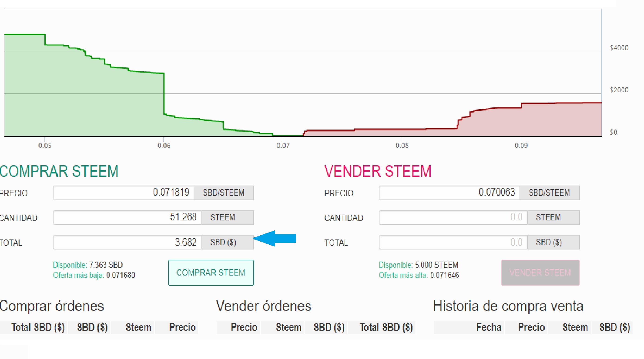The width and height of the screenshot is (644, 359).
Task: Click the SBD/STEEM unit label in buy form
Action: 224,193
